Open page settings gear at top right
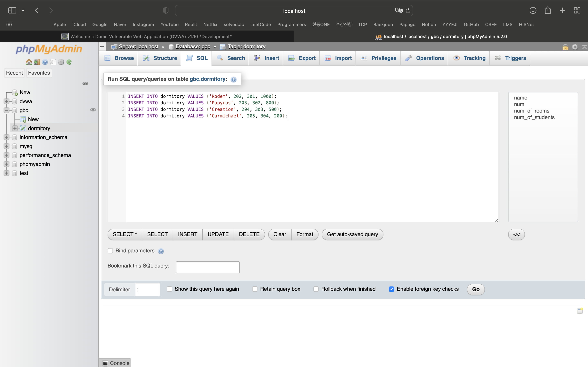 (575, 47)
